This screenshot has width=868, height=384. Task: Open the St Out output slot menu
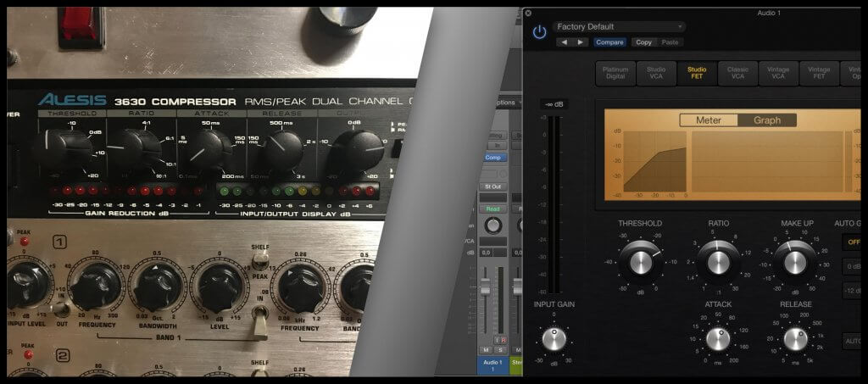click(x=493, y=186)
